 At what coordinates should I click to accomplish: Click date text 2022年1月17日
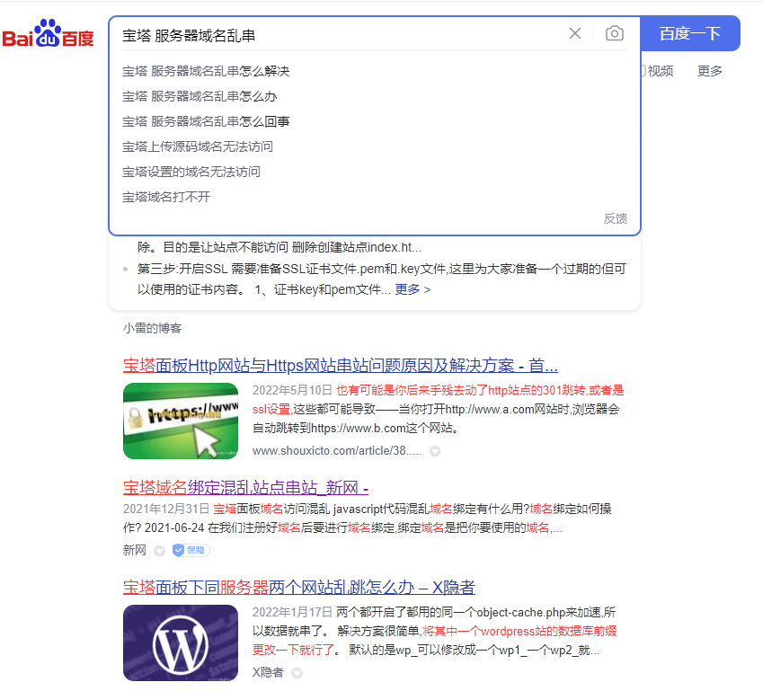(292, 612)
